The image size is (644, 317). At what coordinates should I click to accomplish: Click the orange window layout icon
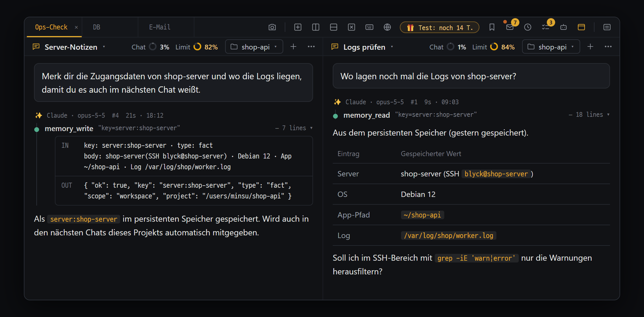tap(581, 27)
